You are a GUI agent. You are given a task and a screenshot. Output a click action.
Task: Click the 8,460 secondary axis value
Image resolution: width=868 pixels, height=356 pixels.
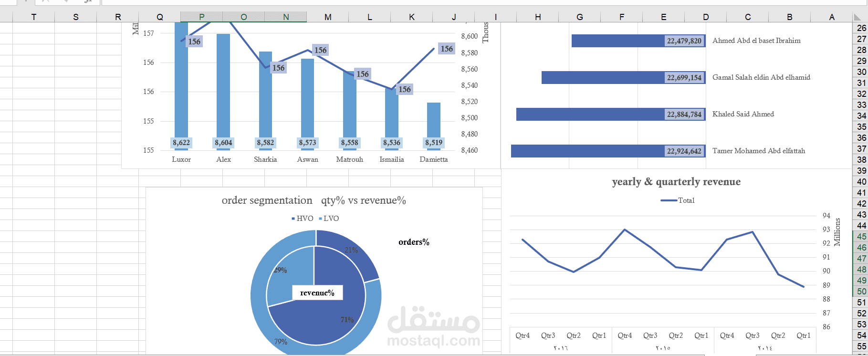click(470, 150)
